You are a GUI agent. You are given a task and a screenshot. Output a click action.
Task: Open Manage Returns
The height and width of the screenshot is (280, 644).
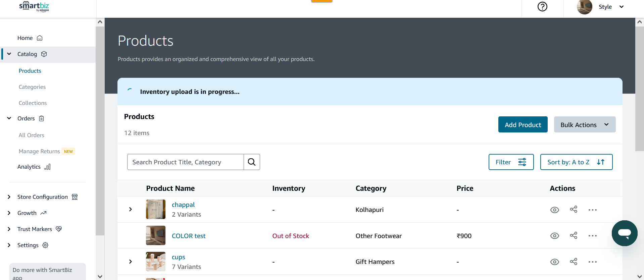(x=39, y=151)
